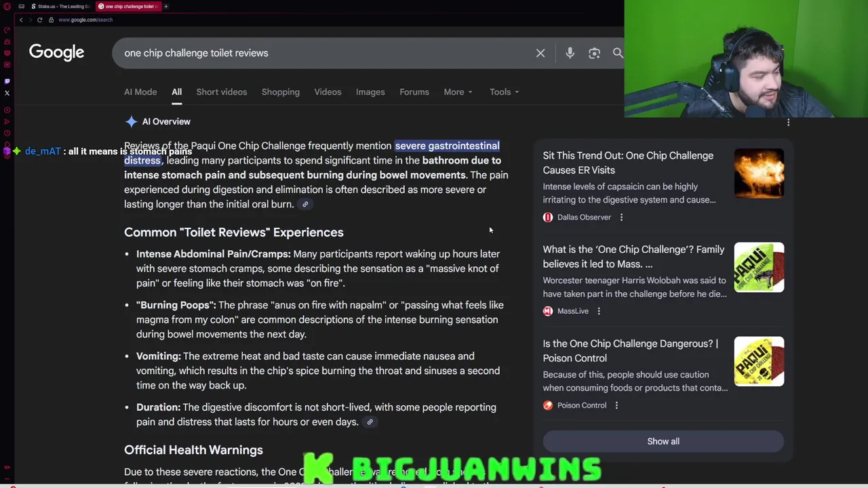The height and width of the screenshot is (488, 868).
Task: Open AI Overview three-dot options menu
Action: [x=788, y=122]
